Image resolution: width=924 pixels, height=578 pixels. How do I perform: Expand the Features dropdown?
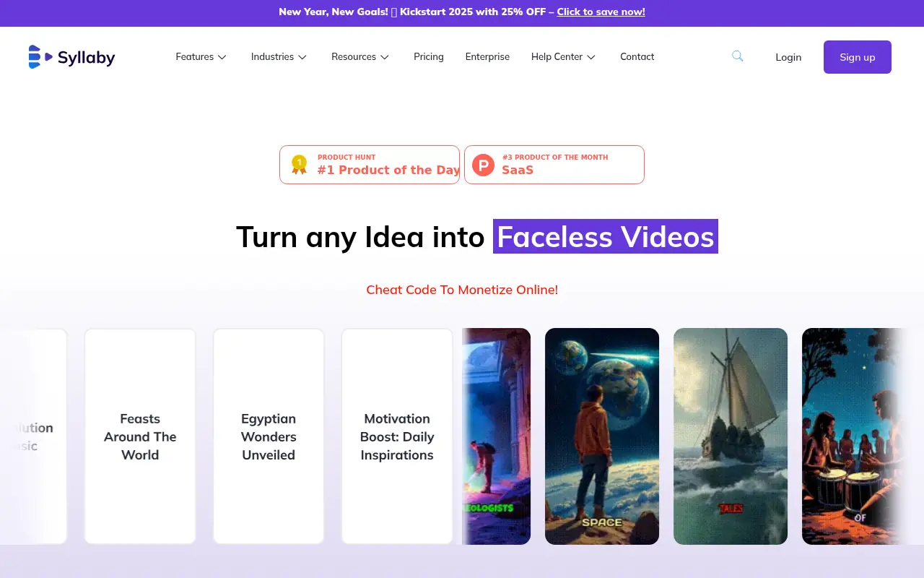(201, 56)
